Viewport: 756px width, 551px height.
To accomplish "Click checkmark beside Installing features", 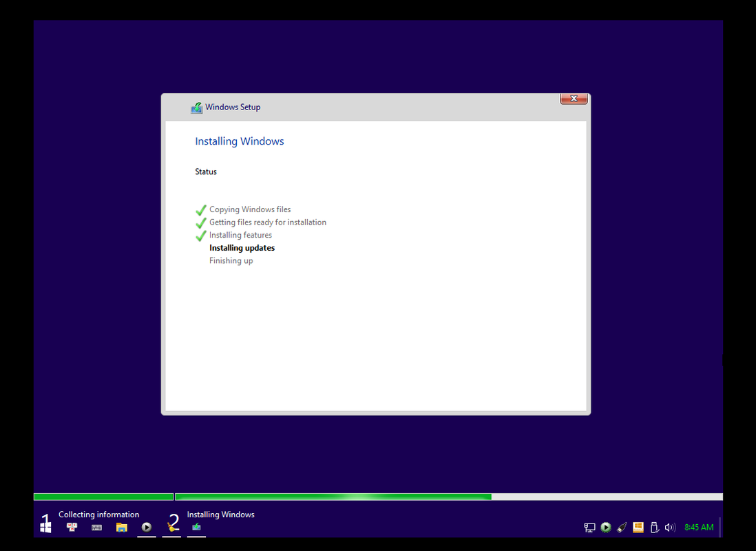I will click(x=201, y=236).
